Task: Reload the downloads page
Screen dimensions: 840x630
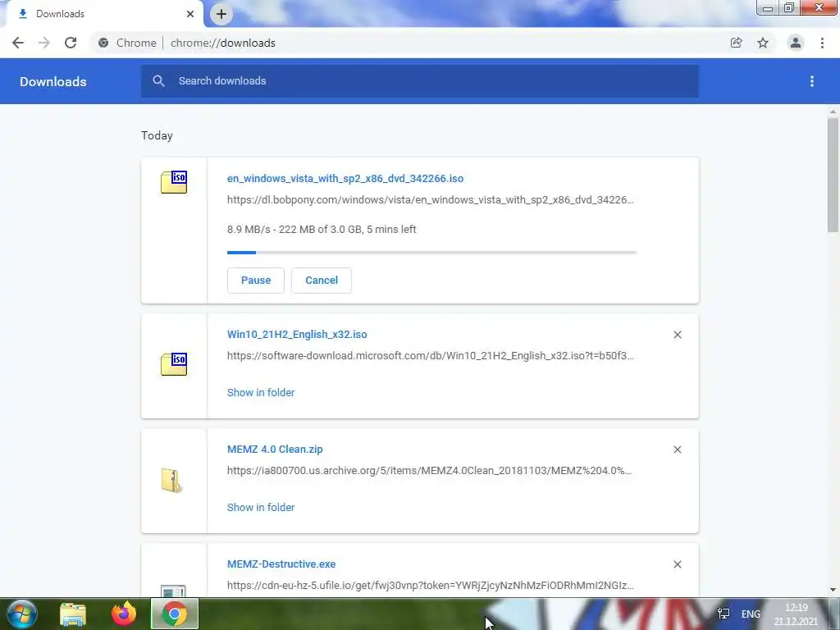Action: tap(71, 43)
